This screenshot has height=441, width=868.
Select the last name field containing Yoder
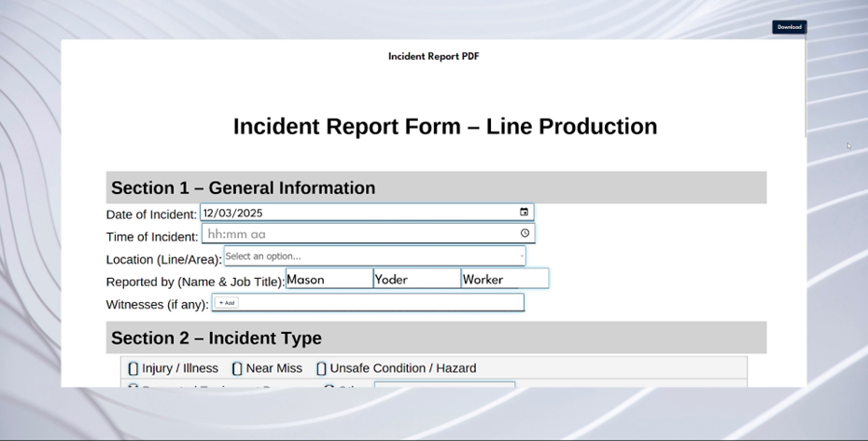pyautogui.click(x=416, y=279)
